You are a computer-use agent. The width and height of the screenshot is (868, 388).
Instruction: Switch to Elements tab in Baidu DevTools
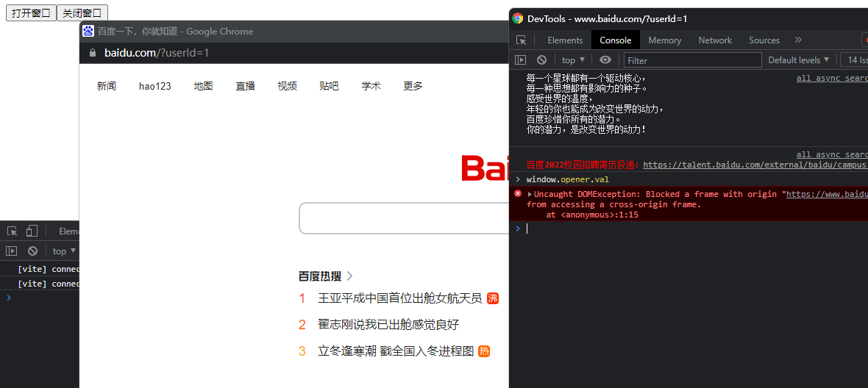pyautogui.click(x=565, y=40)
